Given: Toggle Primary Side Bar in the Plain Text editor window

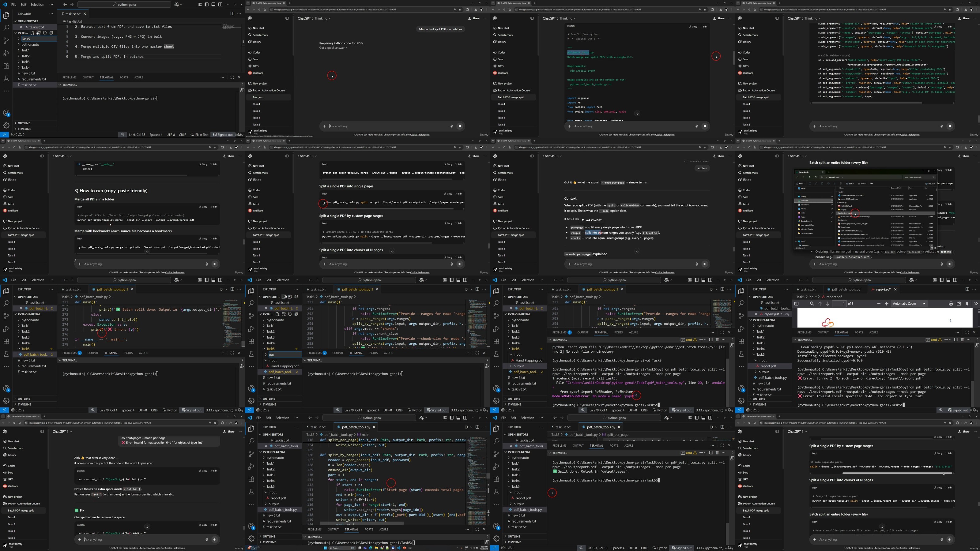Looking at the screenshot, I should 207,4.
